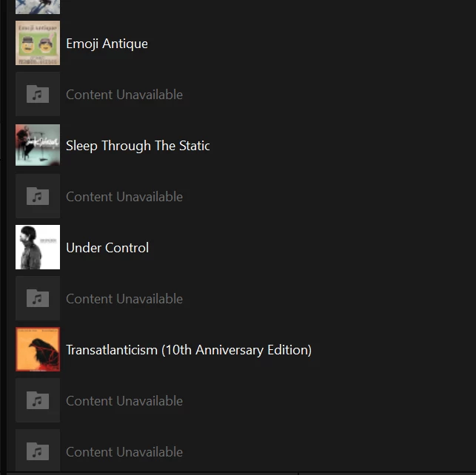
Task: Select the Sleep Through The Static title
Action: pyautogui.click(x=138, y=146)
